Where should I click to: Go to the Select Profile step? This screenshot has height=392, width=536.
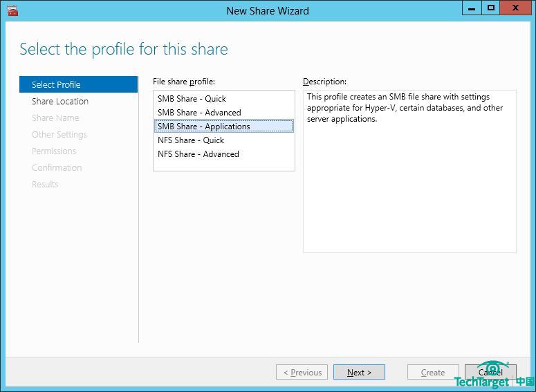56,84
